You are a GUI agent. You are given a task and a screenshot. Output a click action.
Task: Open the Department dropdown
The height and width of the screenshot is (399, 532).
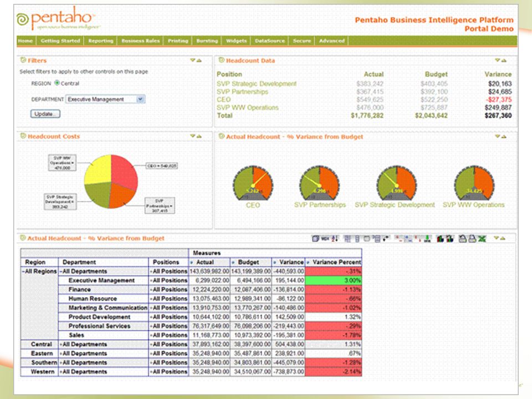(105, 99)
